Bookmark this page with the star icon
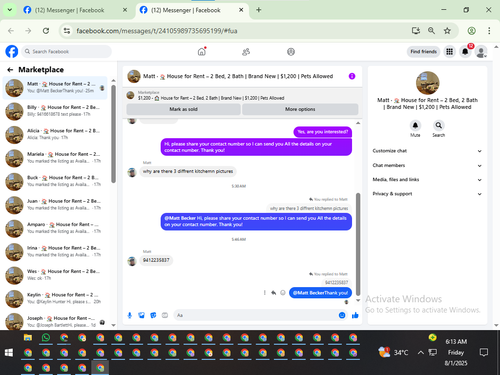This screenshot has height=375, width=500. [447, 31]
